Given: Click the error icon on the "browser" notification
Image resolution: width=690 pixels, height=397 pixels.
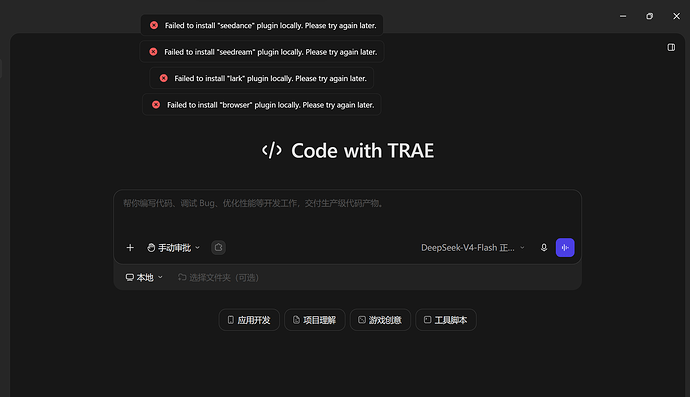Looking at the screenshot, I should pos(156,104).
